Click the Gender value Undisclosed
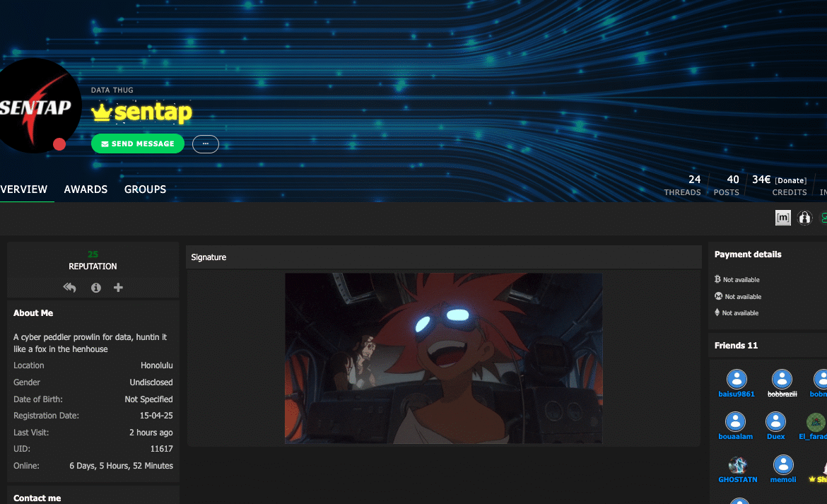Viewport: 827px width, 504px height. pos(151,382)
